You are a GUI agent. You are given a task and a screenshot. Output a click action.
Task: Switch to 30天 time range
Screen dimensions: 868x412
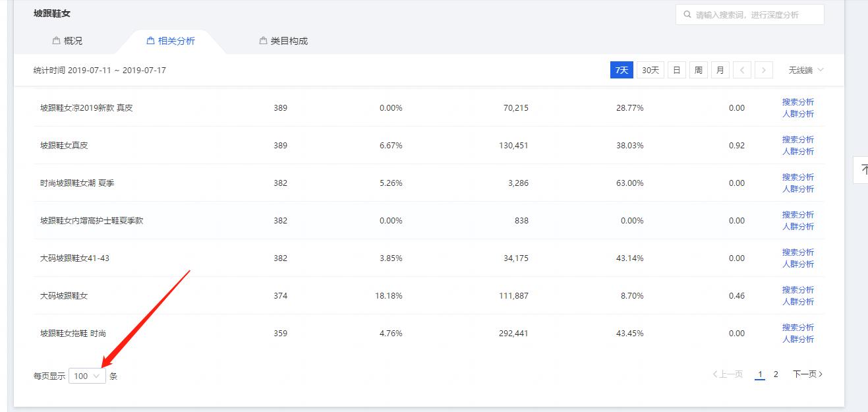pyautogui.click(x=650, y=70)
